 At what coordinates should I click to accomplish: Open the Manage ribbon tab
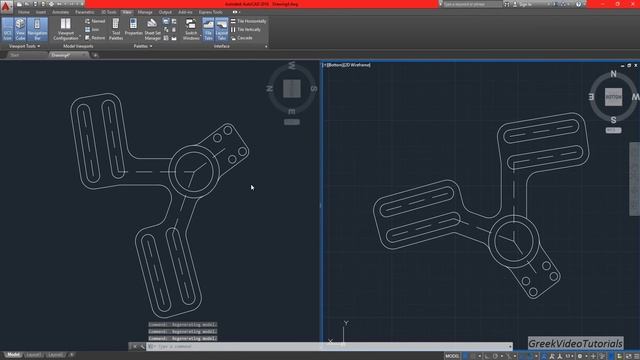tap(145, 12)
